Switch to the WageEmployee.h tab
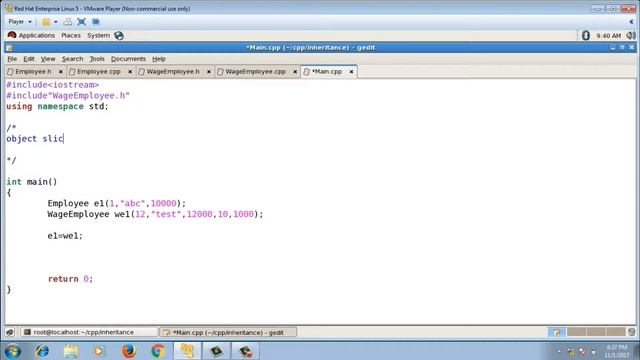The width and height of the screenshot is (640, 360). 173,71
